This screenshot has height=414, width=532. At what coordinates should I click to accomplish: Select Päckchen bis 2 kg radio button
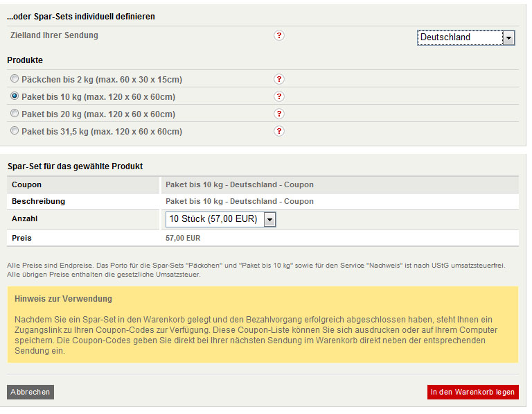coord(15,79)
